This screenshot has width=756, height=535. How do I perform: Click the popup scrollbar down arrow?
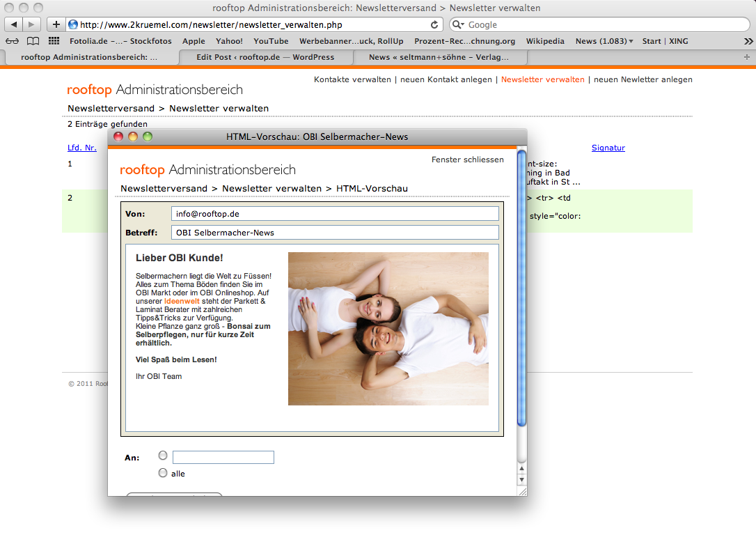(x=521, y=479)
